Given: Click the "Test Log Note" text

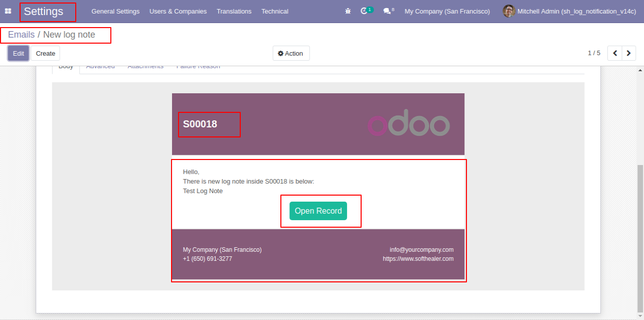Looking at the screenshot, I should coord(203,191).
